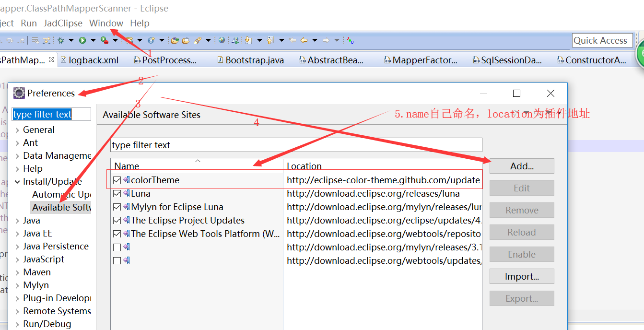Click the Import... button
This screenshot has height=330, width=644.
click(522, 276)
